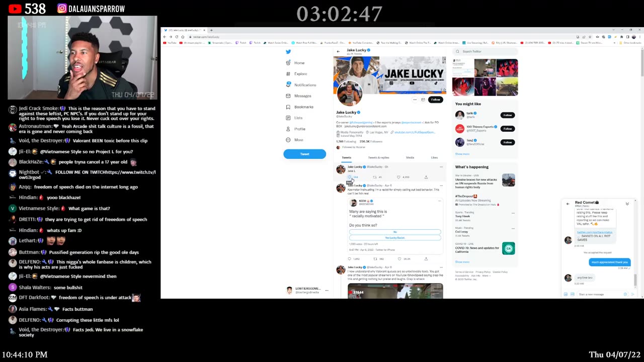This screenshot has height=362, width=644.
Task: Follow TenZ in You might like
Action: tap(507, 142)
